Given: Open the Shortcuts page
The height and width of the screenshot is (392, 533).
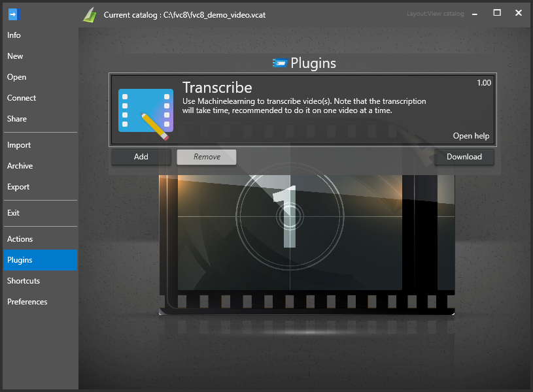Looking at the screenshot, I should [24, 281].
